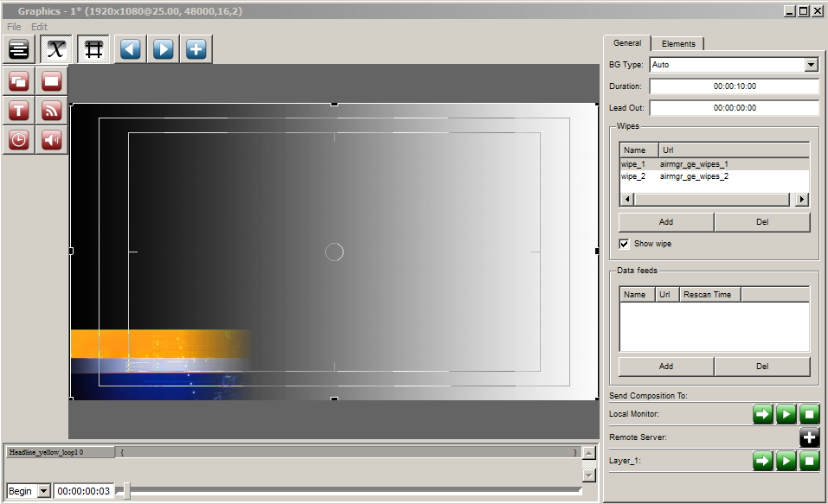Toggle the grid safe-area overlay icon
This screenshot has height=504, width=828.
[93, 49]
